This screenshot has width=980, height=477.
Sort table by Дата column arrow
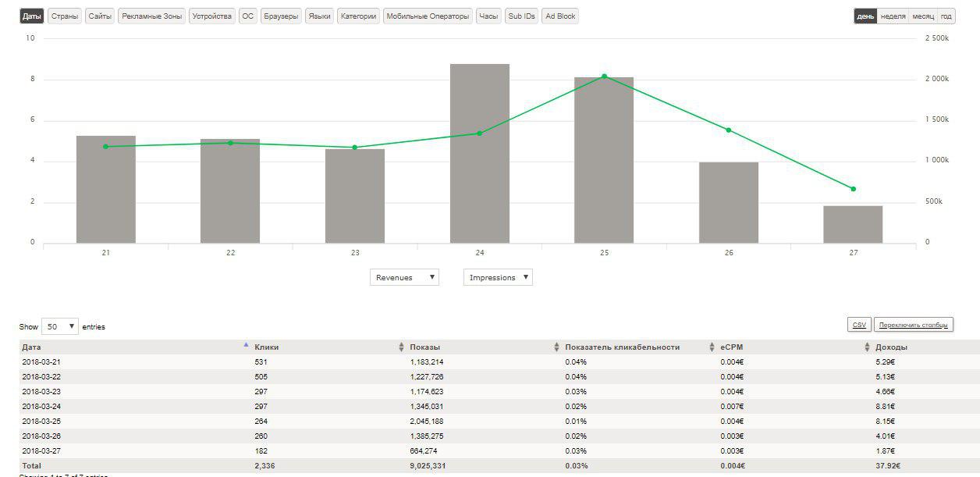(247, 346)
